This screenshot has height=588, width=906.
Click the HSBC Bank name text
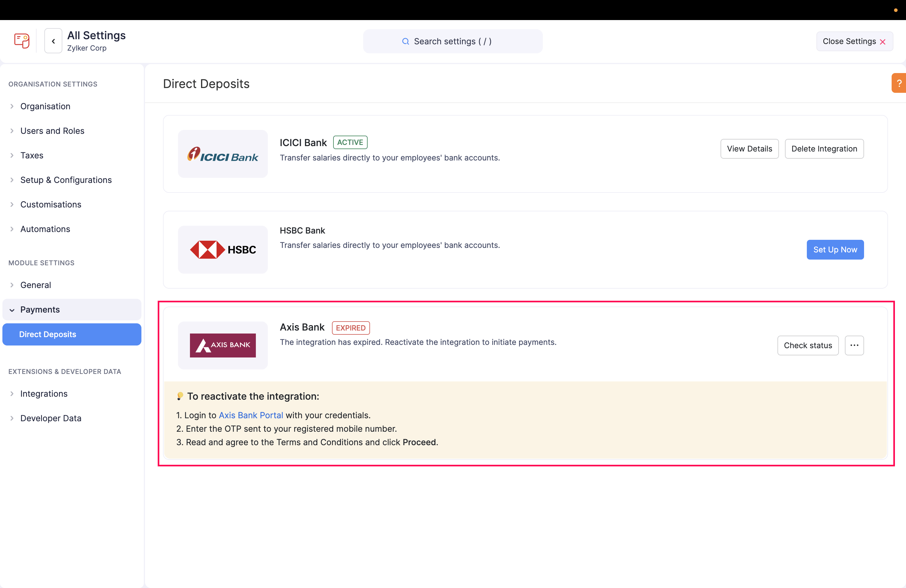[x=302, y=231]
